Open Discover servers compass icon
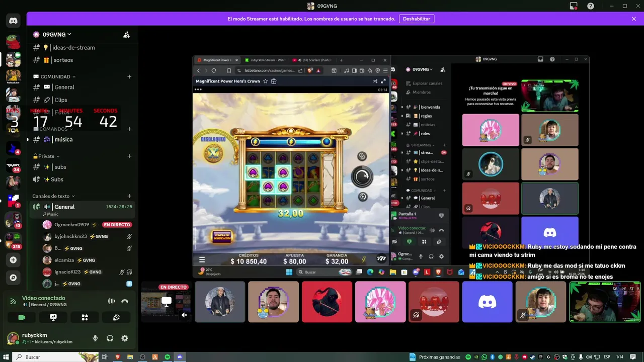644x362 pixels. 13,278
